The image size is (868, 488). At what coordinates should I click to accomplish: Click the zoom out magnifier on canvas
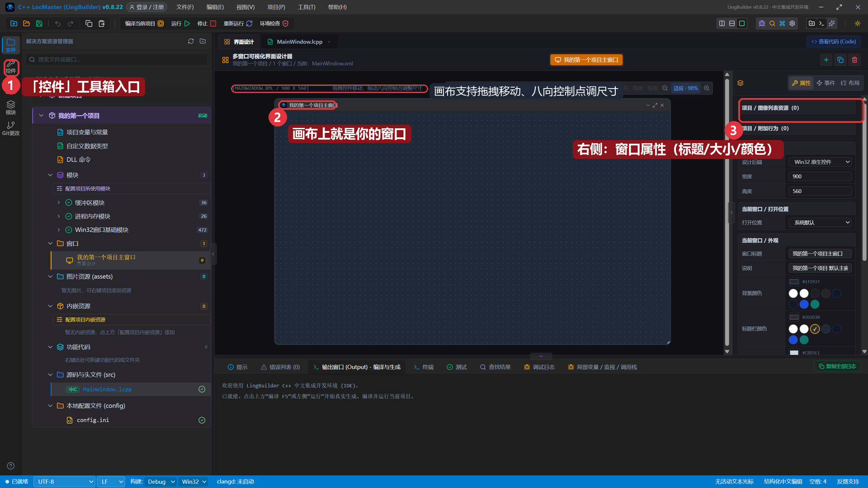pos(665,88)
